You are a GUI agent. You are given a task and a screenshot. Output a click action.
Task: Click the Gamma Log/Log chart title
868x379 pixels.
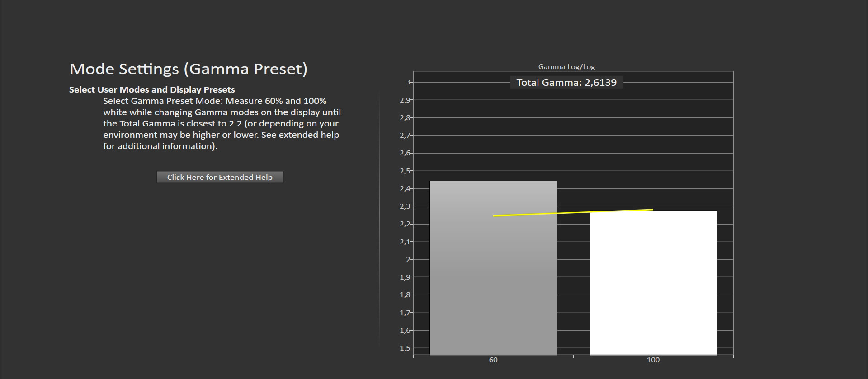pos(566,67)
